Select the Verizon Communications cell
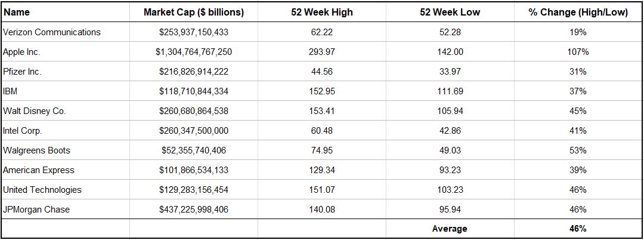The width and height of the screenshot is (644, 240). (x=52, y=32)
